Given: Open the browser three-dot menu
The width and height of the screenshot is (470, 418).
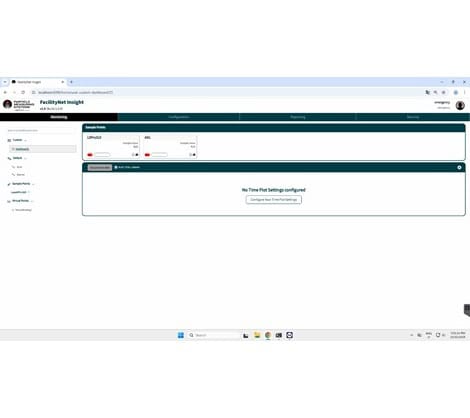Looking at the screenshot, I should tap(465, 92).
